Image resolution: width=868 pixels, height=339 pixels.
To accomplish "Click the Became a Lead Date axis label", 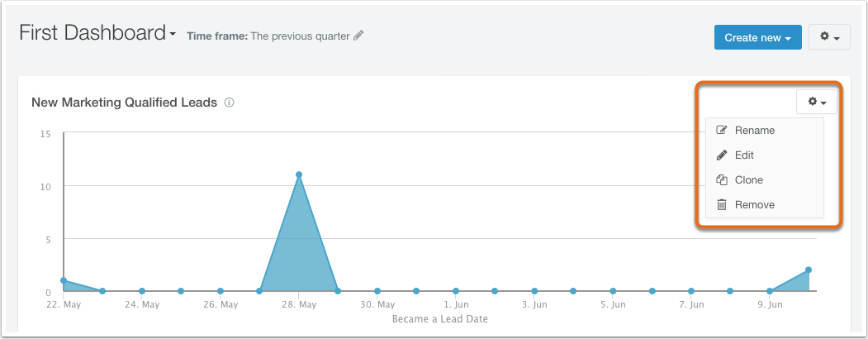I will [440, 319].
